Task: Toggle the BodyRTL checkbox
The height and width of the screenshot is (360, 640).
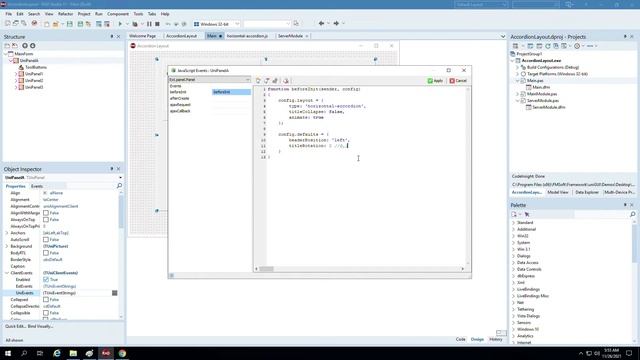Action: (x=46, y=253)
